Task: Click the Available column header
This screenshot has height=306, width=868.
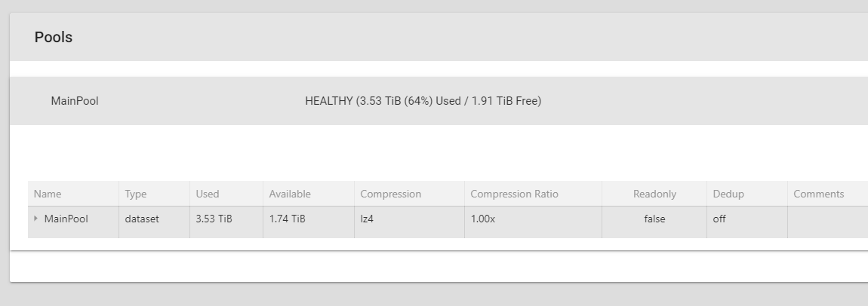Action: coord(290,194)
